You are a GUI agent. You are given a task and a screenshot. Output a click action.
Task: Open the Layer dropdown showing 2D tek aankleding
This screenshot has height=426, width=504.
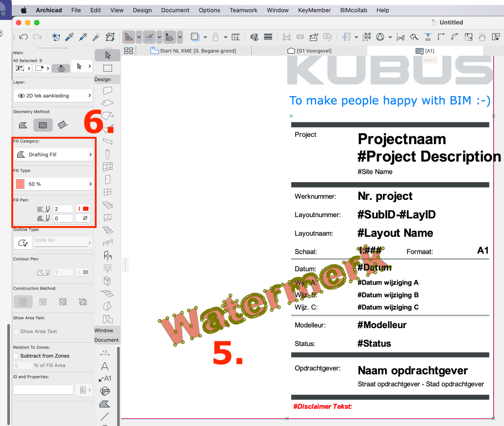(x=53, y=96)
